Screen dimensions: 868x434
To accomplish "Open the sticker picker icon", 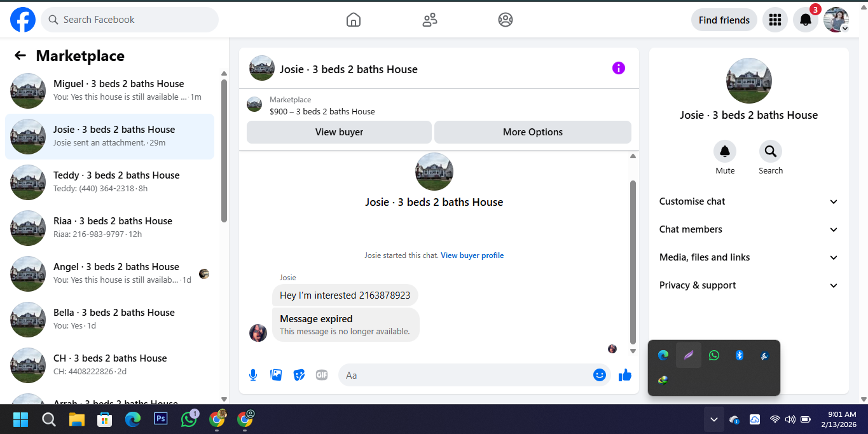I will point(299,375).
